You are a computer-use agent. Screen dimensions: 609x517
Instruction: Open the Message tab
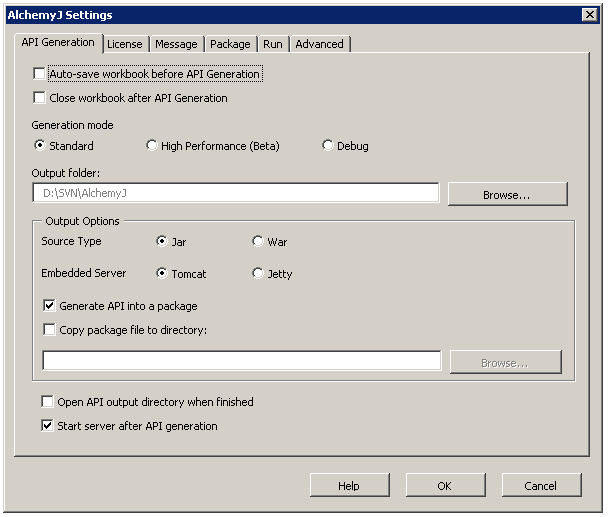tap(176, 44)
